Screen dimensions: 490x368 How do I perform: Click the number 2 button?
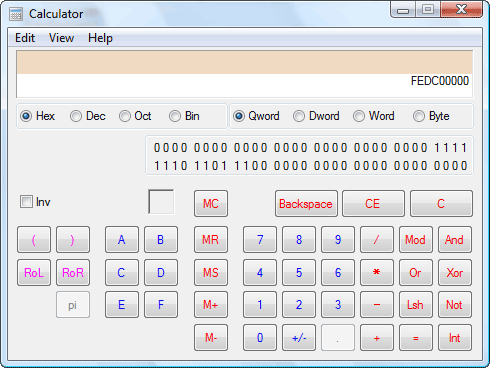click(299, 305)
